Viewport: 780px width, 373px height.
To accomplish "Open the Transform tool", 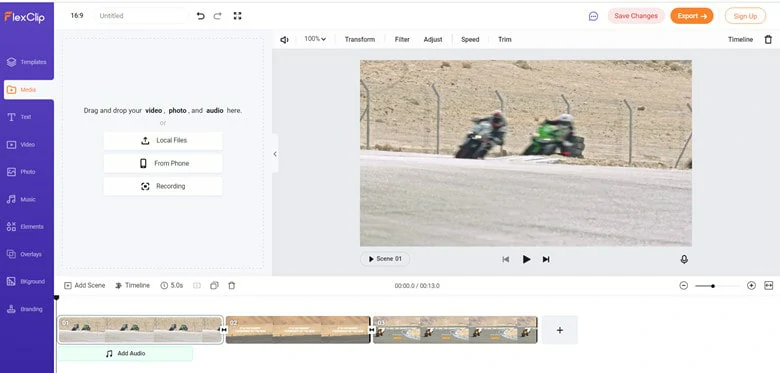I will pos(360,39).
